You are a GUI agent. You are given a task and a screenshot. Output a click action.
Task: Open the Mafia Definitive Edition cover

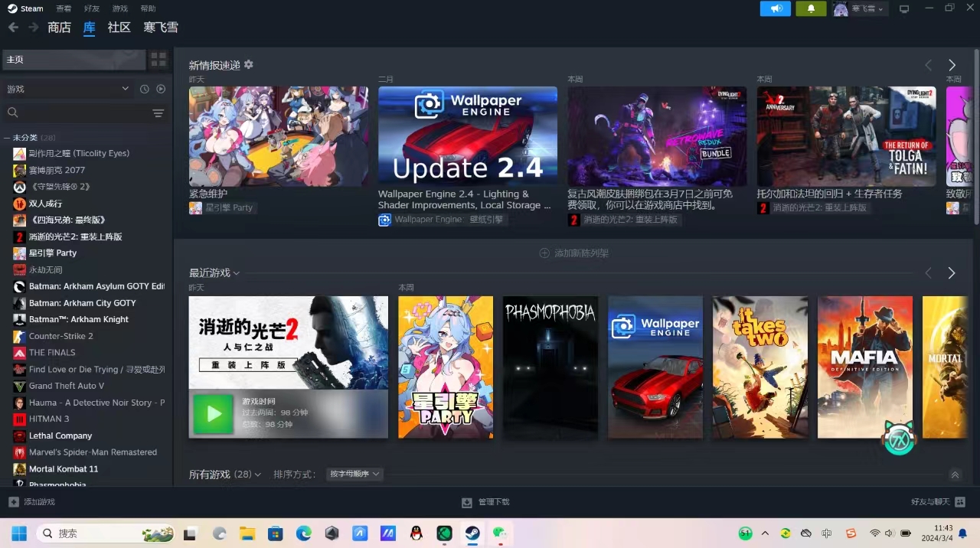coord(865,367)
